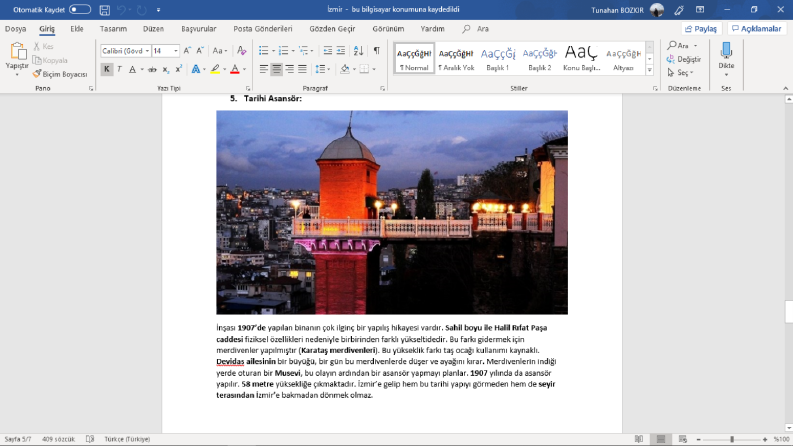Click the increase indent icon

click(x=341, y=51)
